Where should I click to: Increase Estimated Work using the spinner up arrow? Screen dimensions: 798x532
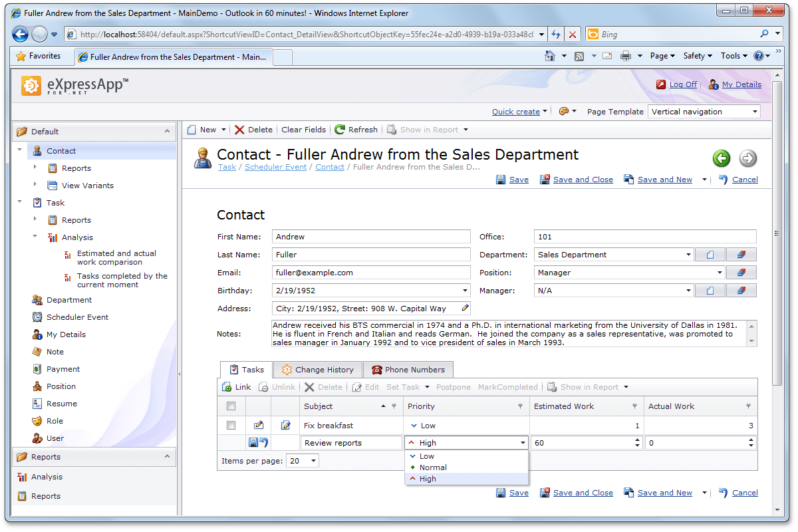coord(638,440)
